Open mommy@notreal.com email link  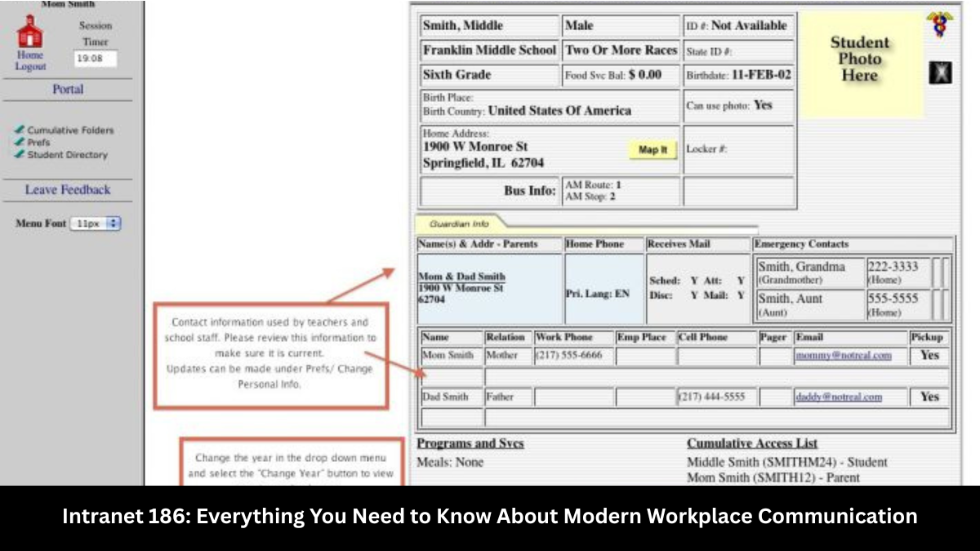pyautogui.click(x=844, y=355)
